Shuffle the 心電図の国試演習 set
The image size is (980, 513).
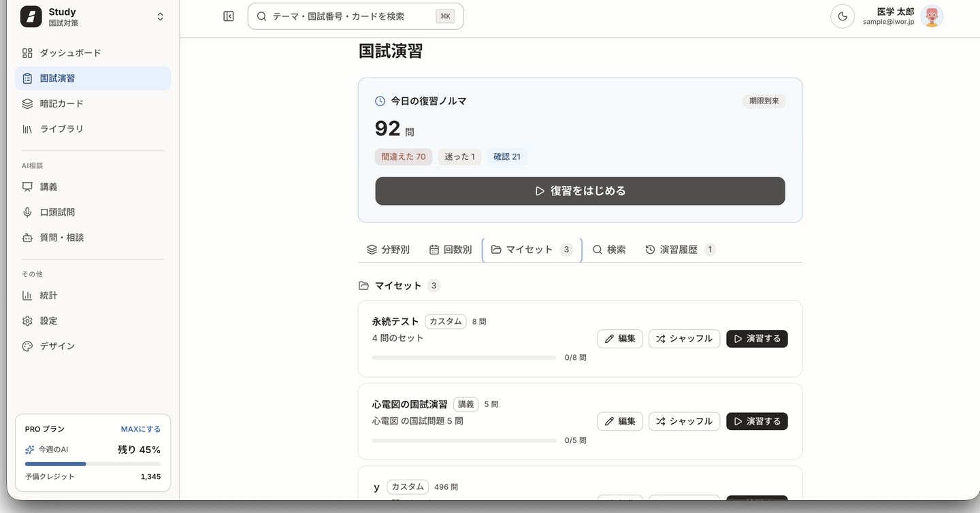coord(684,422)
